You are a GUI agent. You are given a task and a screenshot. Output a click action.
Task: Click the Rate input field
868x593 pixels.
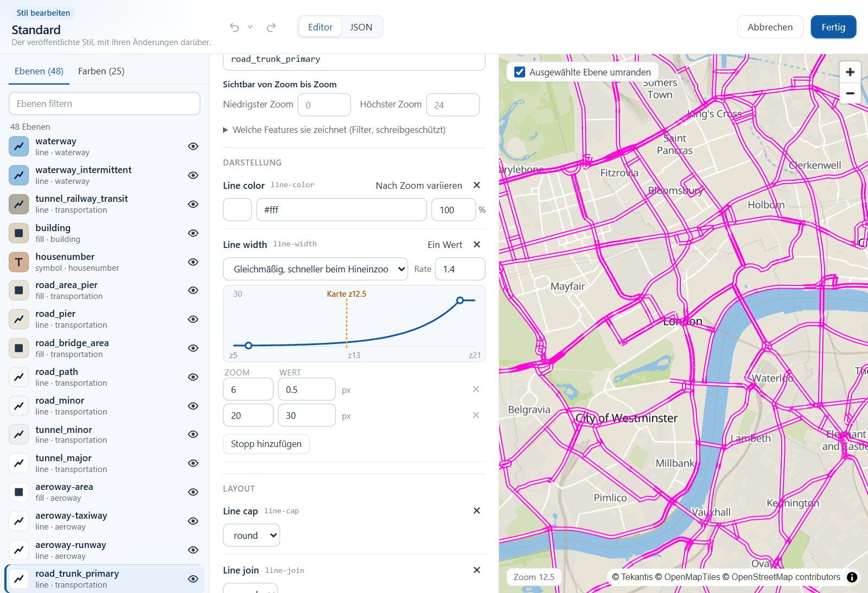460,269
